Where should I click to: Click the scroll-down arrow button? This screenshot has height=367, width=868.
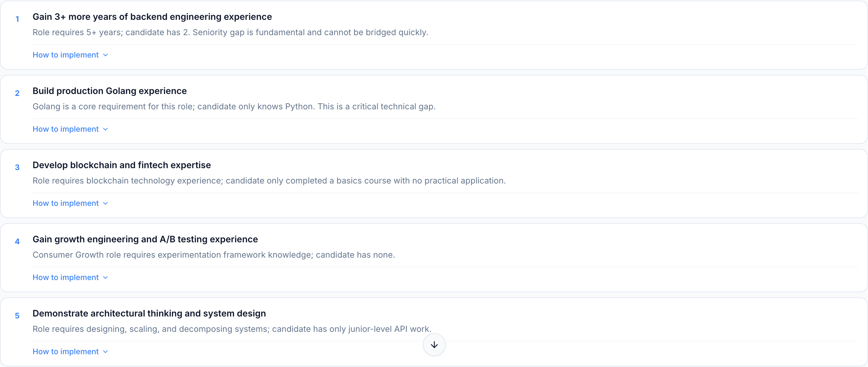pos(434,344)
